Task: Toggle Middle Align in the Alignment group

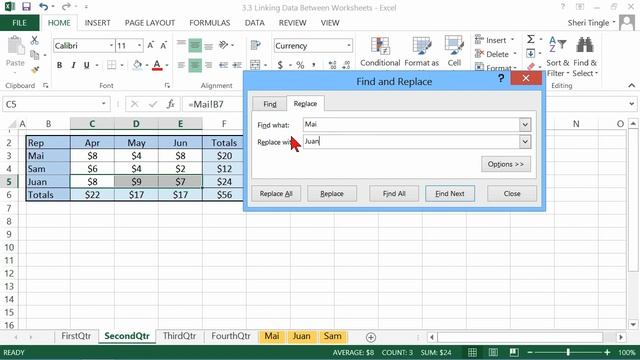Action: pos(195,45)
